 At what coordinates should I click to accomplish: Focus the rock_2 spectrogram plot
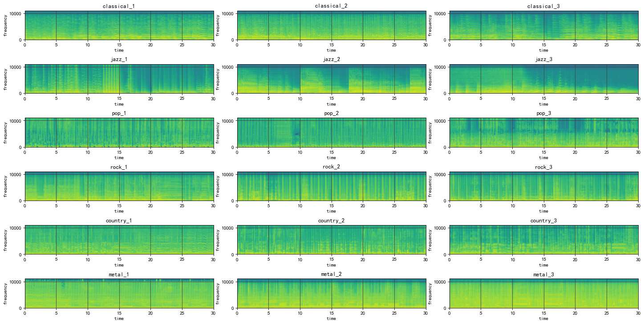[331, 186]
